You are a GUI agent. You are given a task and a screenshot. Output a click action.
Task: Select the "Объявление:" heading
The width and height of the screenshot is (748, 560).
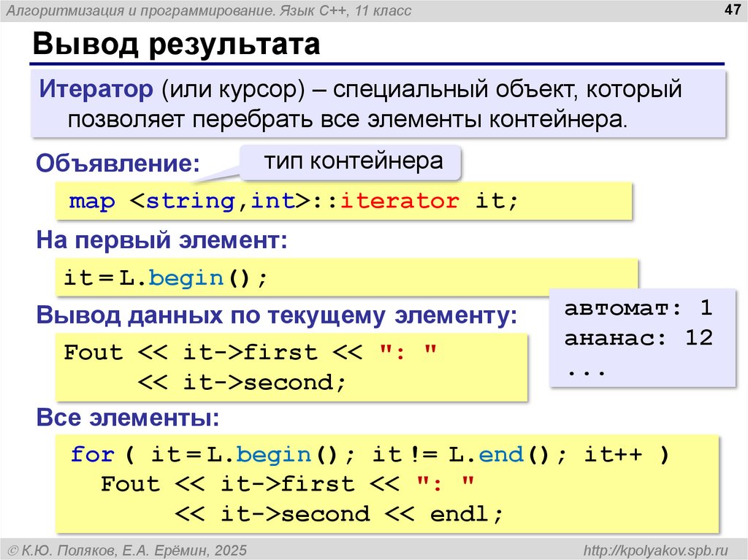(x=118, y=163)
